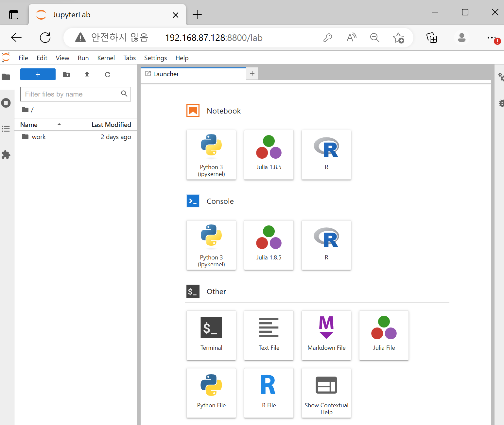Open the Kernel menu
Screen dimensions: 504x425
106,58
